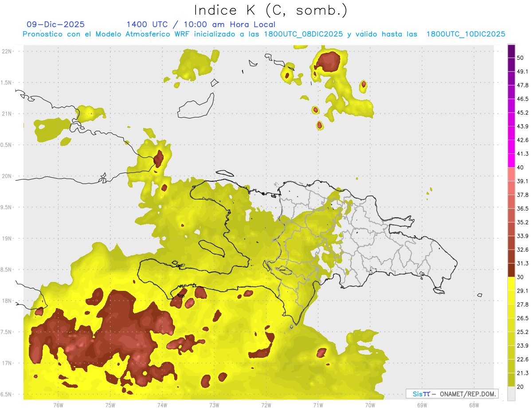Click the '50' value on the color scale

[x=520, y=58]
